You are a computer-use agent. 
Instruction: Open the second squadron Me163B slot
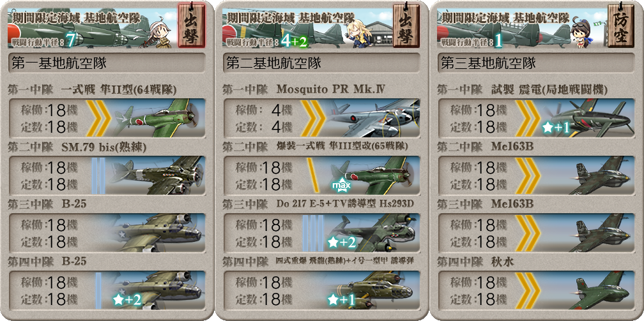coord(536,175)
